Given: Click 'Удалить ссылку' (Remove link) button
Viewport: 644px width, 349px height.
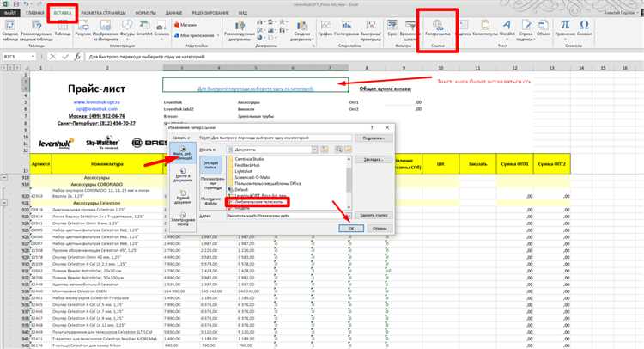Looking at the screenshot, I should (x=374, y=216).
